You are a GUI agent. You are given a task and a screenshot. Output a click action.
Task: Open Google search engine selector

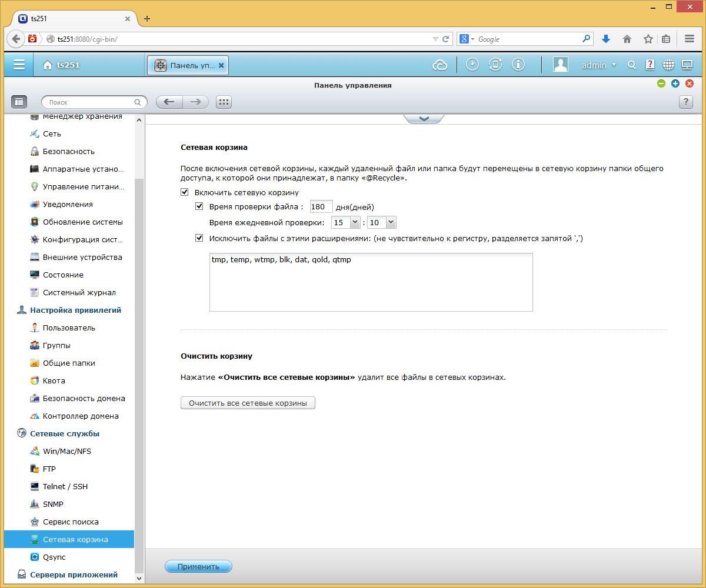point(467,39)
